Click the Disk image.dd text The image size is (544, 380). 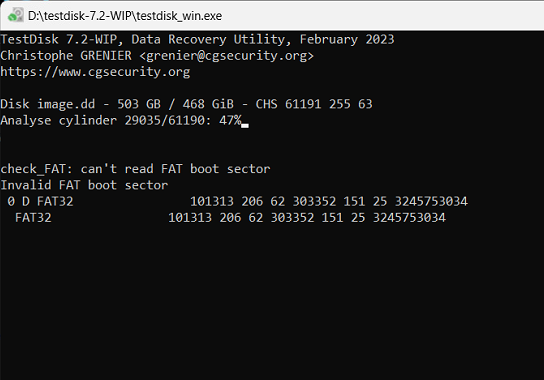[48, 104]
